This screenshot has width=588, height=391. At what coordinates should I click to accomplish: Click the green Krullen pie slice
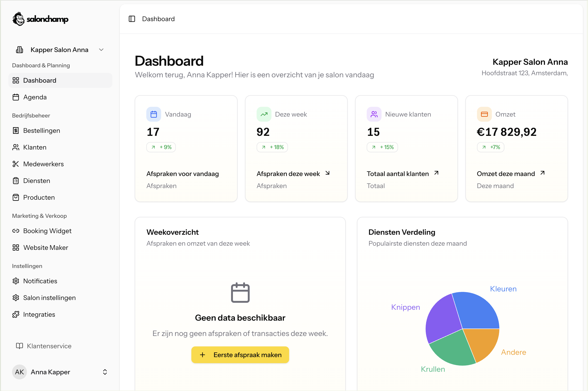pyautogui.click(x=454, y=349)
